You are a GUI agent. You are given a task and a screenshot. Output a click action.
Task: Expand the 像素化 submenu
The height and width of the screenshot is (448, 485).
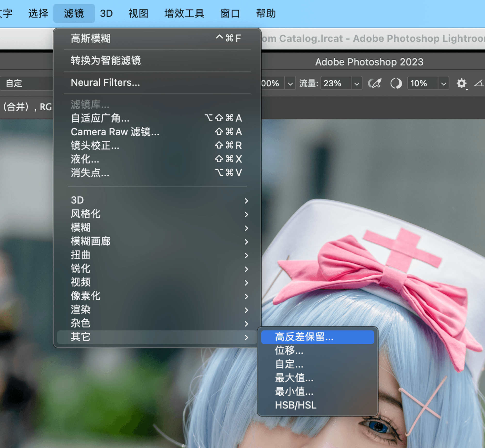tap(157, 296)
